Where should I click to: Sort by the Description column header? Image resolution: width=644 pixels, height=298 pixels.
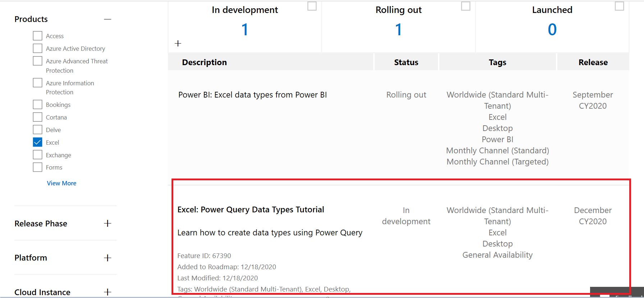point(204,62)
